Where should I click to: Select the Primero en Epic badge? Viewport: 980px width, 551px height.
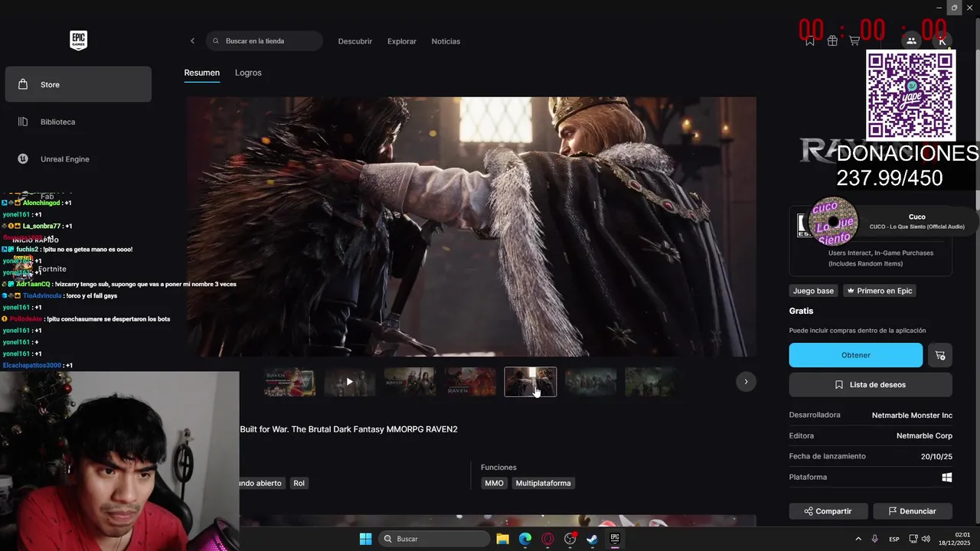[x=880, y=291]
